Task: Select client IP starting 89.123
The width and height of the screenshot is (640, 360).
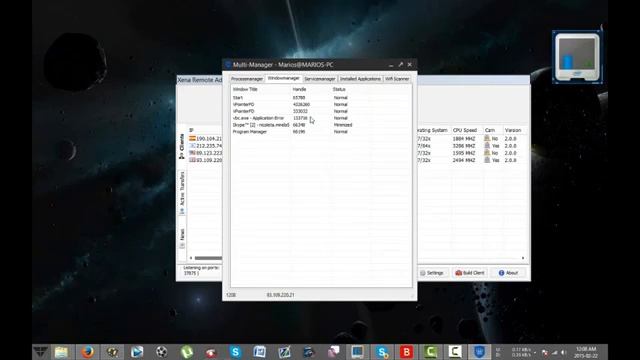Action: [x=209, y=153]
